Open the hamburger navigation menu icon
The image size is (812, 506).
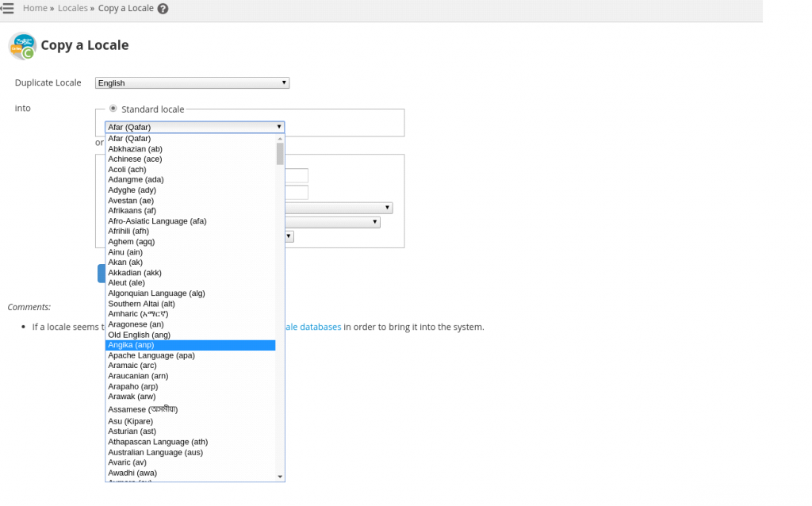(x=7, y=8)
